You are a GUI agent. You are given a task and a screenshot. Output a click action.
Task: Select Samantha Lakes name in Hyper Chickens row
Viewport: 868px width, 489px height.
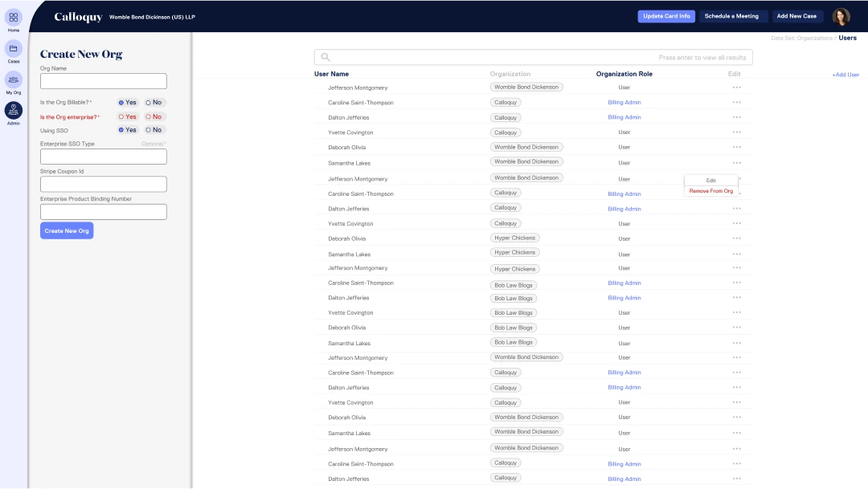[x=349, y=254]
